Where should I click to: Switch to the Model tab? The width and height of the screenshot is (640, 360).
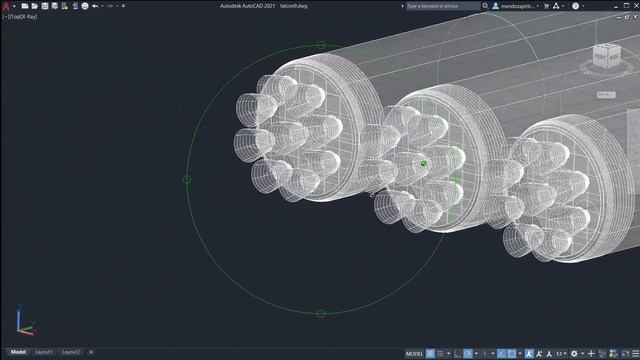(18, 352)
